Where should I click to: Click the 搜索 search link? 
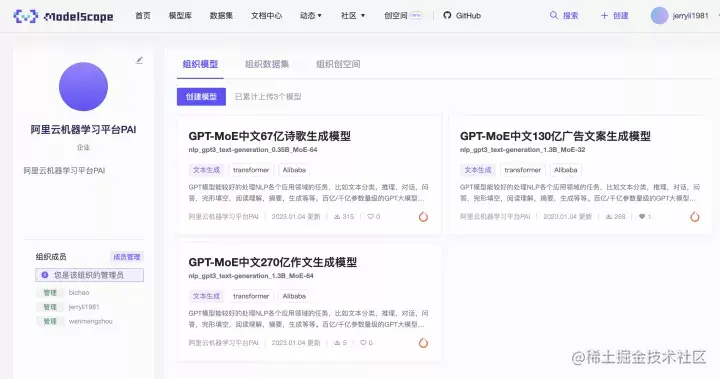coord(570,16)
